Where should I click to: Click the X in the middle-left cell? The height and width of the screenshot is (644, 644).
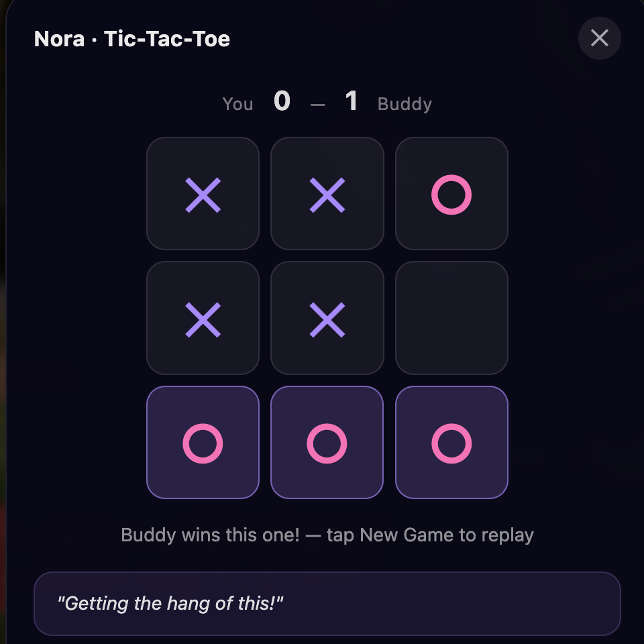point(203,317)
